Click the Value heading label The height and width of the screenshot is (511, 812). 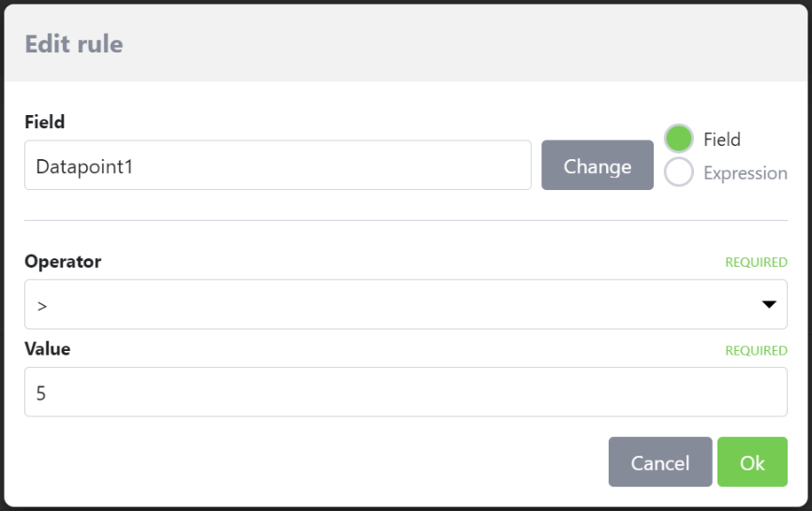point(47,349)
